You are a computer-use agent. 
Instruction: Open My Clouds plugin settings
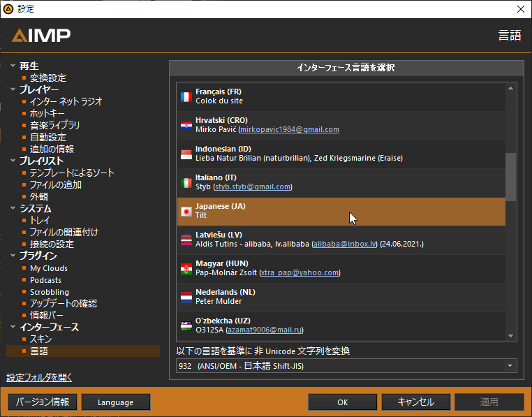tap(49, 268)
